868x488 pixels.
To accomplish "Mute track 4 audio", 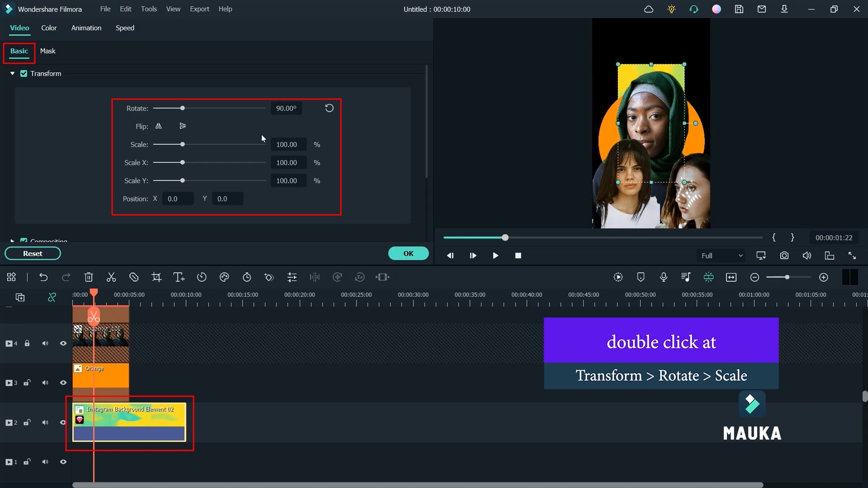I will tap(45, 343).
